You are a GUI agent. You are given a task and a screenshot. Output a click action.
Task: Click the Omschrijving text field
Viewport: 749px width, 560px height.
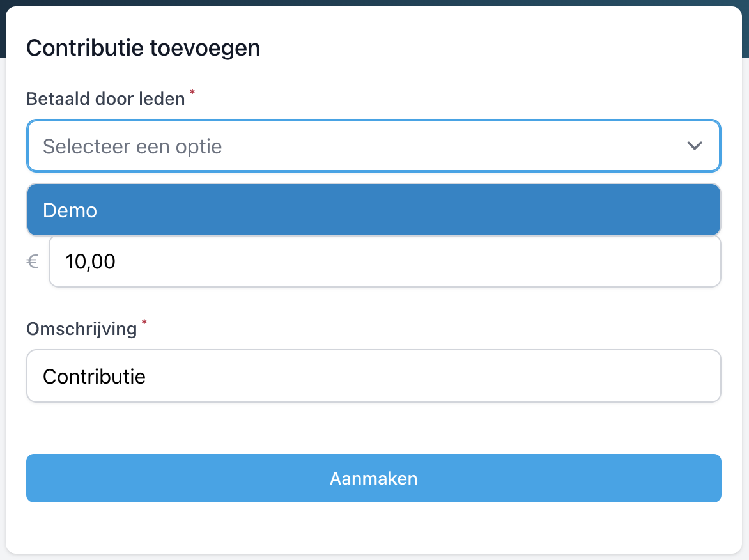click(x=373, y=376)
